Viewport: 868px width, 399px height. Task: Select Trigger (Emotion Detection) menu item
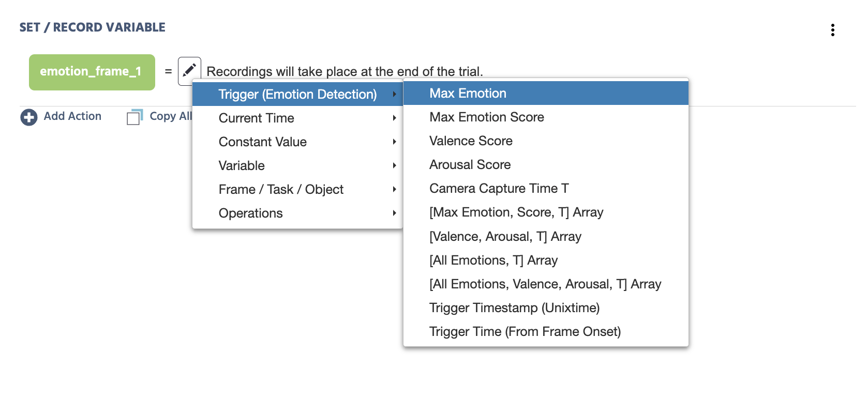[297, 94]
